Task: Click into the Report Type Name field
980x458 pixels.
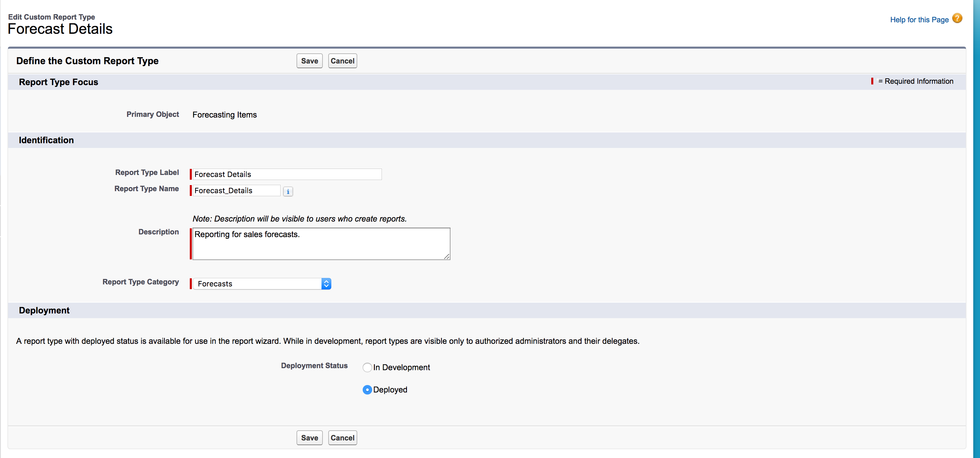Action: click(x=236, y=190)
